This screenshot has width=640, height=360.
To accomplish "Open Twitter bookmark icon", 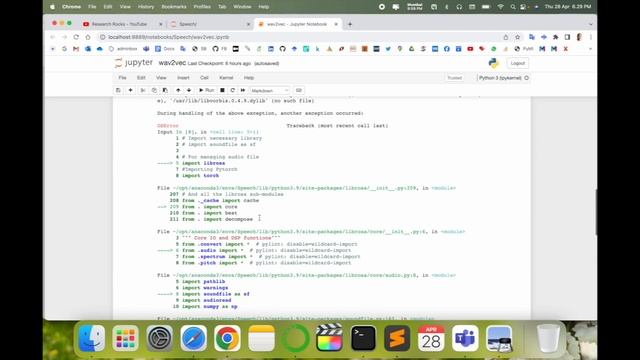I will pos(388,49).
